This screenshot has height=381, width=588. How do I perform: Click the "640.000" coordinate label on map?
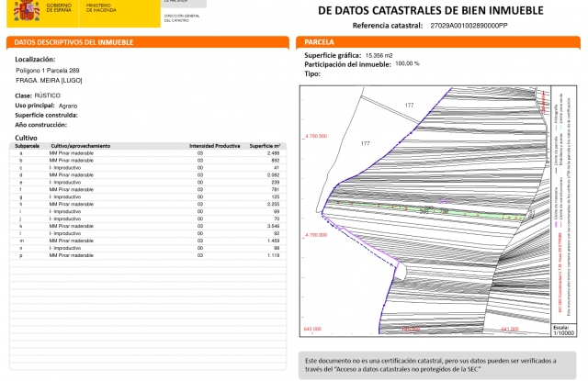312,329
